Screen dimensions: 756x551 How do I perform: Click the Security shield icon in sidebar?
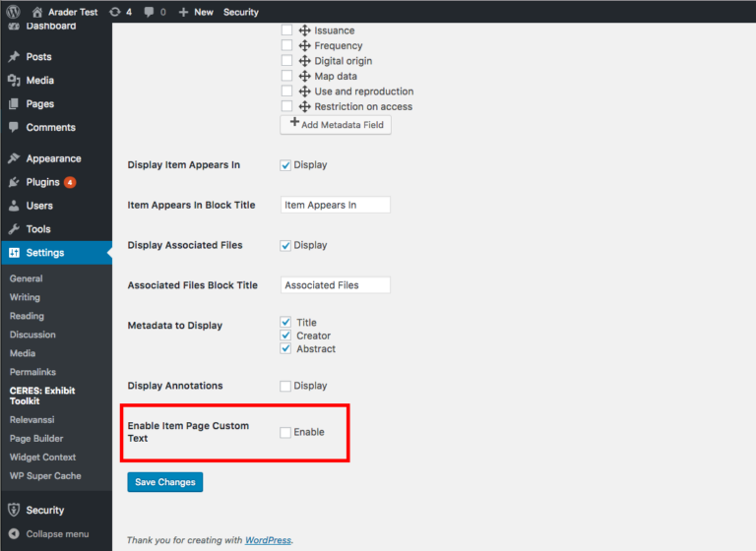(14, 510)
